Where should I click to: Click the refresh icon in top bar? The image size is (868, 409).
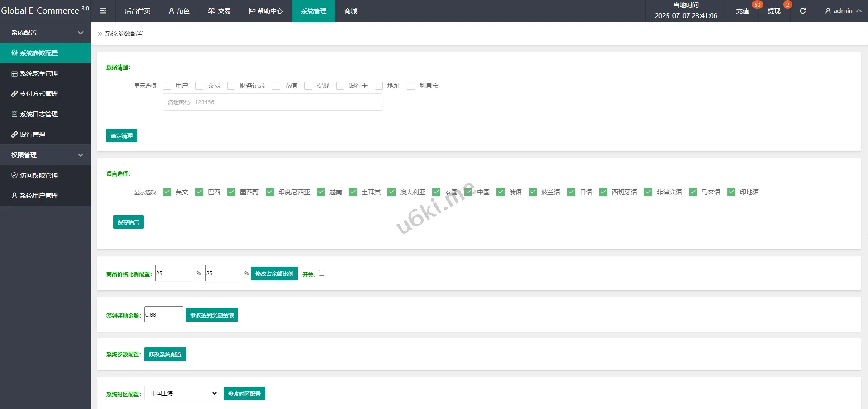pyautogui.click(x=802, y=11)
